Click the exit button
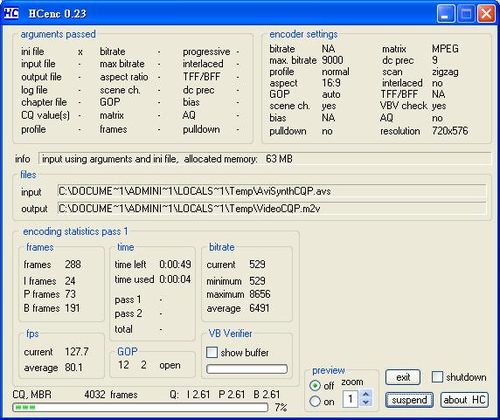 point(403,377)
